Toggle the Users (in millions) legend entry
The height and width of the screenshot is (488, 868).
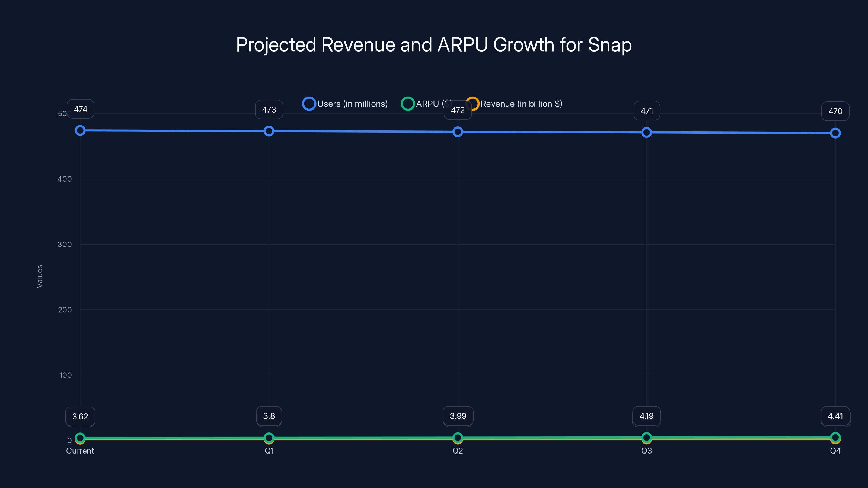point(345,104)
